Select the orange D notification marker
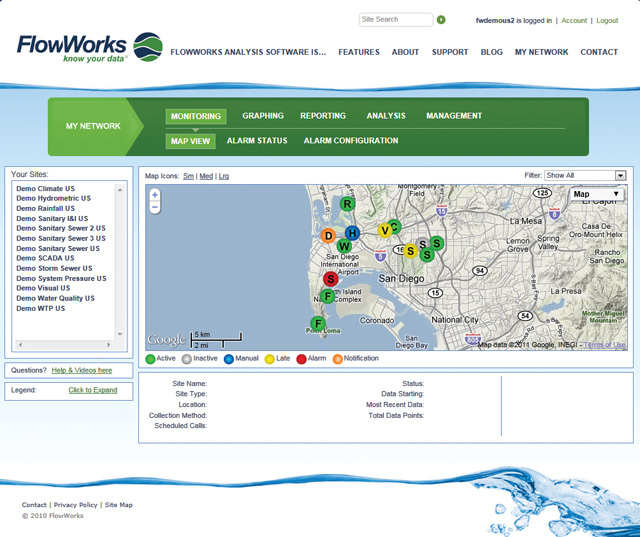 [x=328, y=236]
